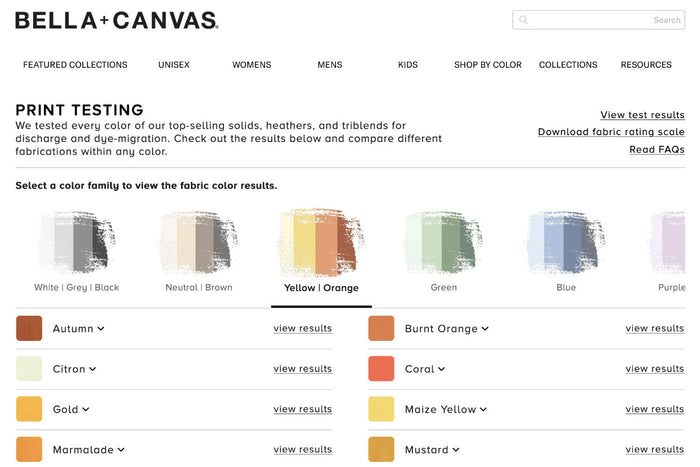Click the Burnt Orange color swatch
This screenshot has height=467, width=700.
[x=381, y=328]
